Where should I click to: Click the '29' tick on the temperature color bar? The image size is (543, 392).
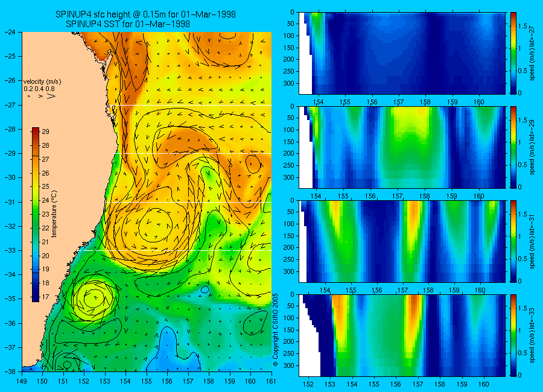click(x=45, y=131)
